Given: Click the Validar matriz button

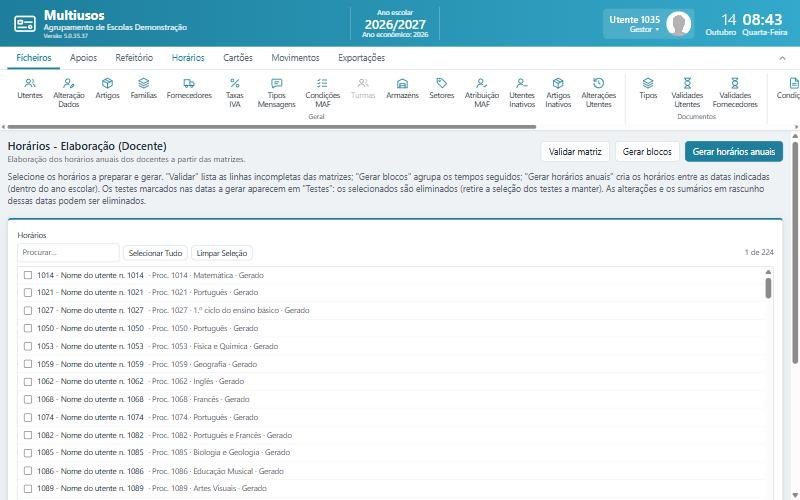Looking at the screenshot, I should coord(575,152).
